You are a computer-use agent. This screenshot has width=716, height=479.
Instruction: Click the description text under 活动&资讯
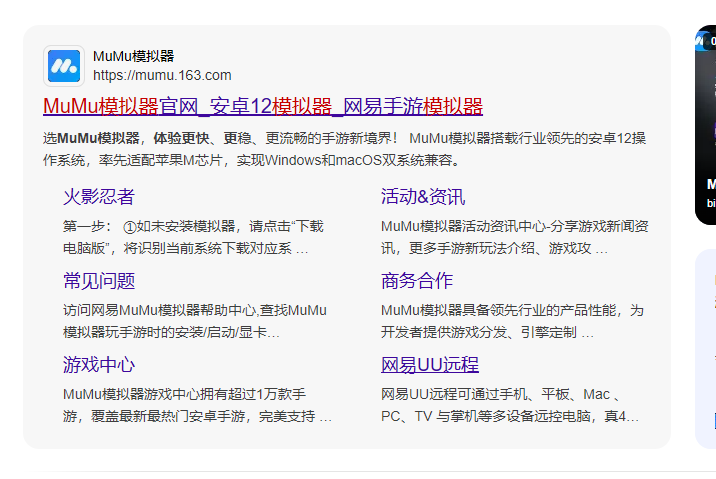point(514,237)
